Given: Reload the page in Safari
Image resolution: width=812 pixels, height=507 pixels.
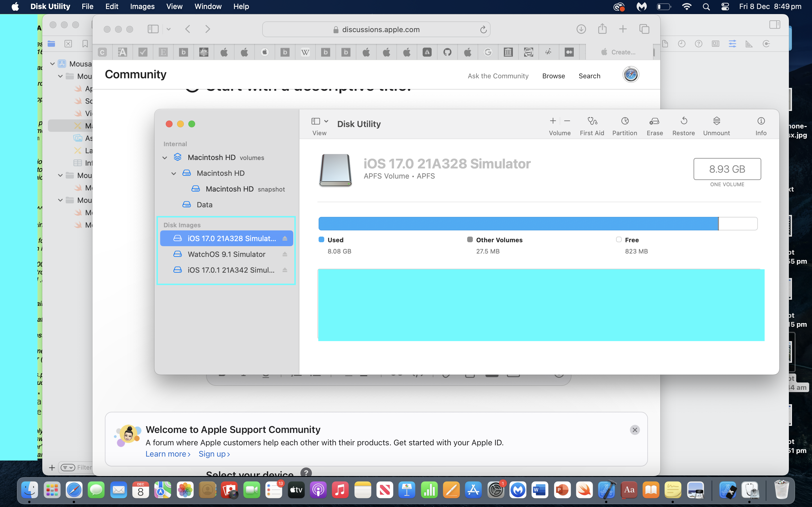Looking at the screenshot, I should 483,29.
